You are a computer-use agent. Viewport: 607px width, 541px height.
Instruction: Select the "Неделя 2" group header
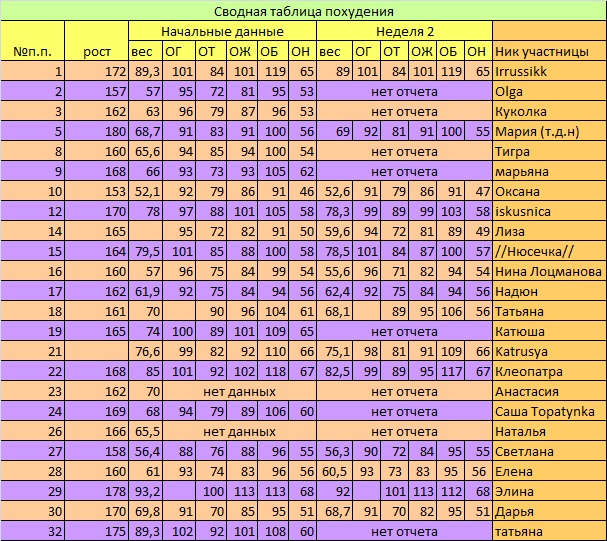(x=404, y=31)
